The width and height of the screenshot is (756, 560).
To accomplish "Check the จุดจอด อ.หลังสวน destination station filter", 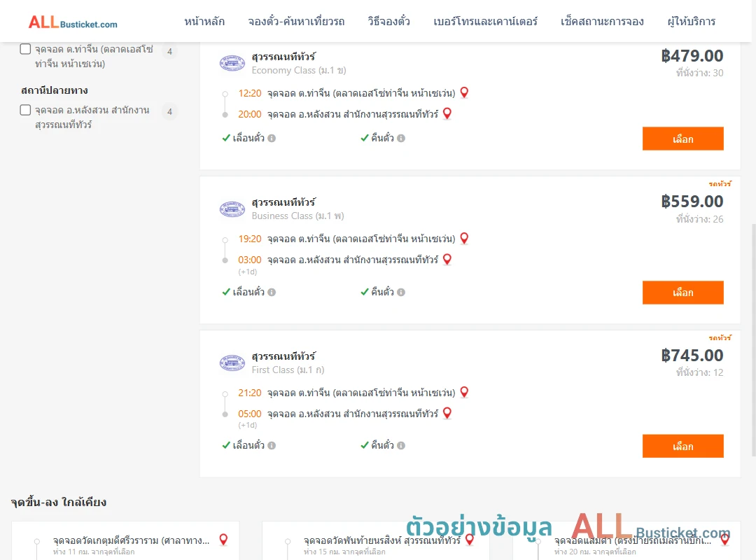I will pyautogui.click(x=26, y=110).
